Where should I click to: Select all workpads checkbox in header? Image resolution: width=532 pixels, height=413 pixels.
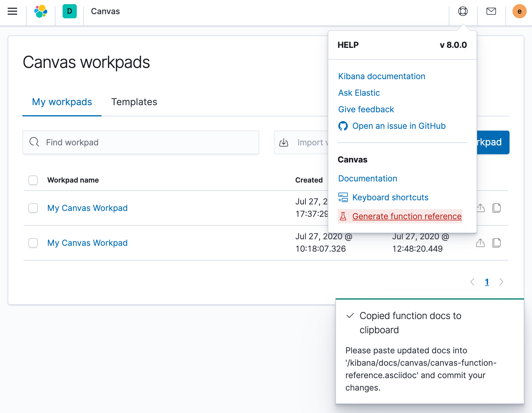point(33,180)
